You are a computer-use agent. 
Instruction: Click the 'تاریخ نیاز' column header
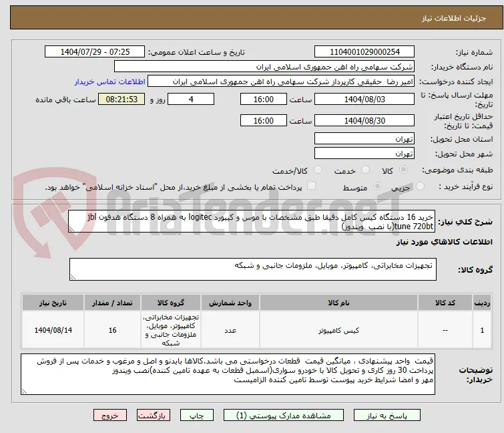tap(53, 303)
